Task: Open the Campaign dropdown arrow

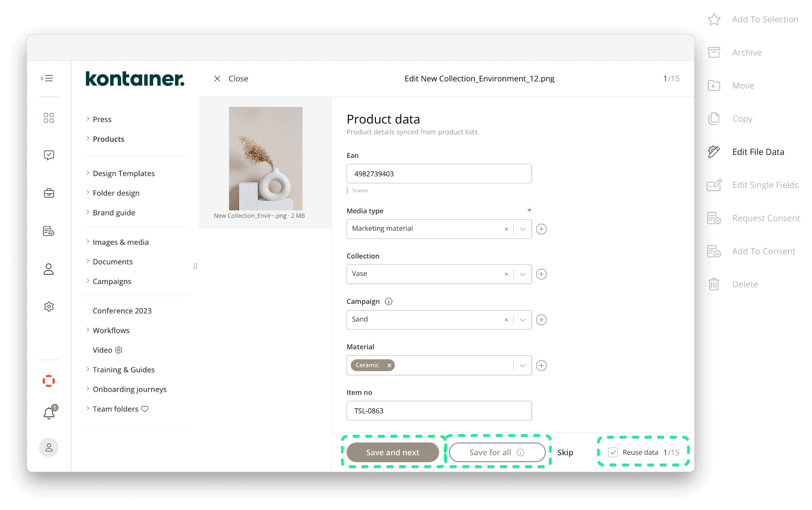Action: click(x=522, y=319)
